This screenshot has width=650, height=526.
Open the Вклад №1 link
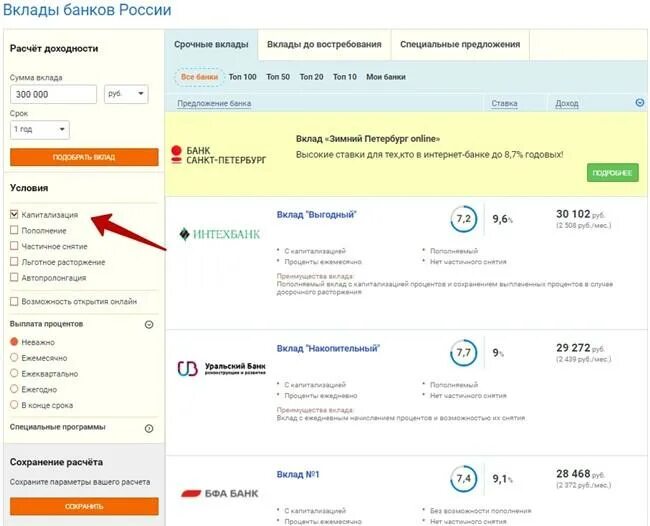coord(298,475)
